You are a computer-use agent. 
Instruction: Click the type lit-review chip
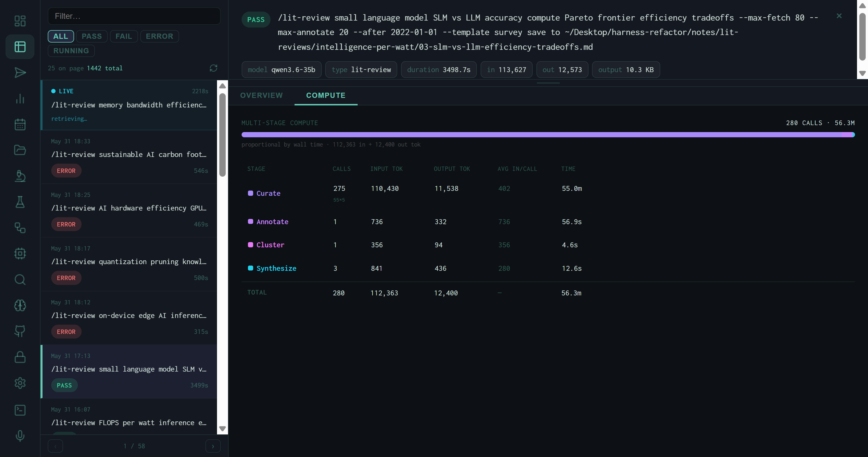(x=361, y=70)
